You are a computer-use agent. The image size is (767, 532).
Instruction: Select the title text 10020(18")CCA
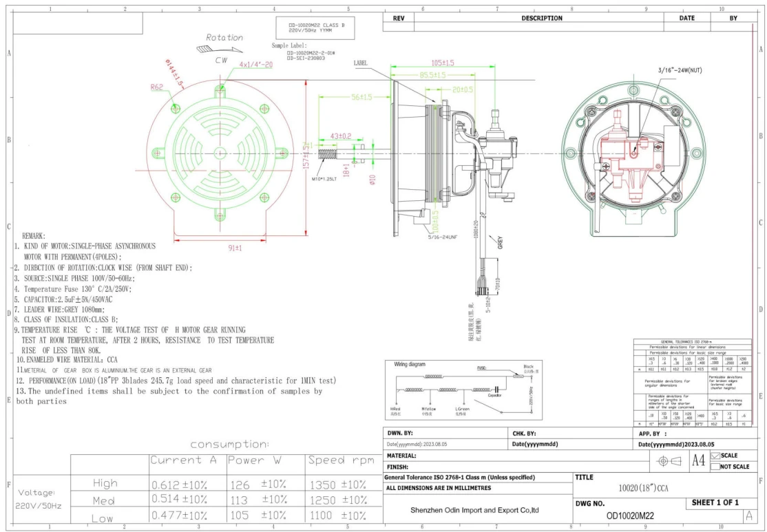click(643, 488)
